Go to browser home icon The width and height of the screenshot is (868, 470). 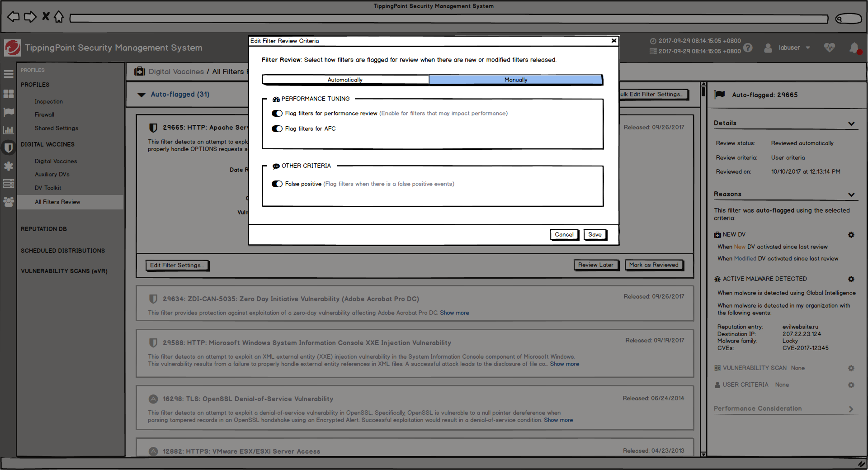point(59,17)
